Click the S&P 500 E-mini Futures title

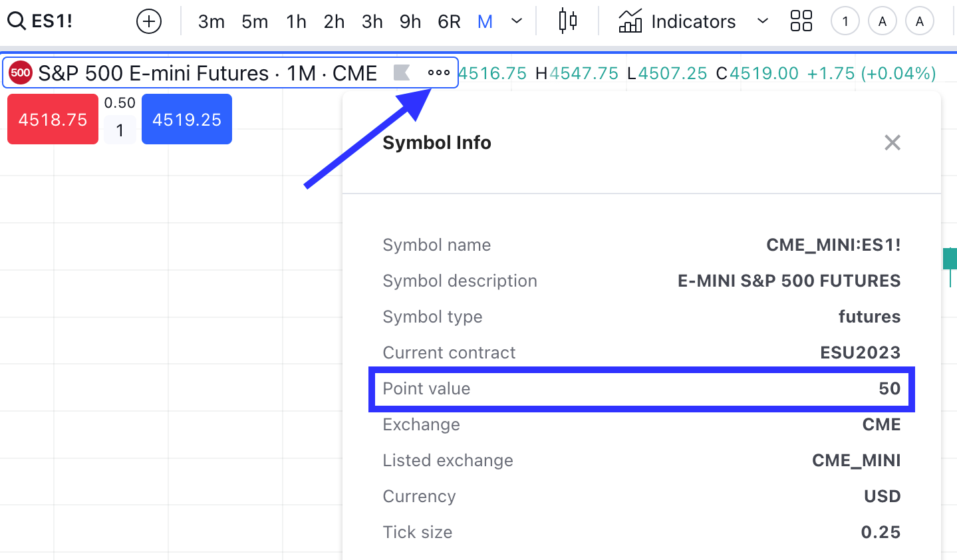(207, 72)
